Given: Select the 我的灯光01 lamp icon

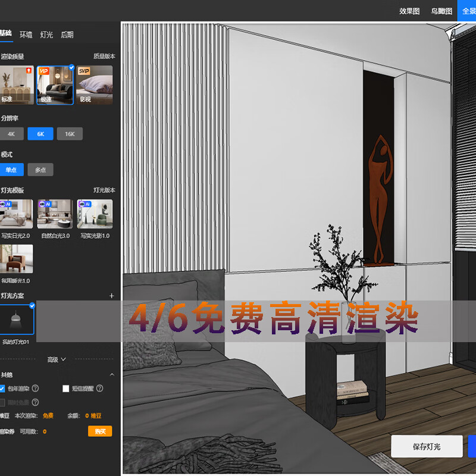Looking at the screenshot, I should [17, 320].
